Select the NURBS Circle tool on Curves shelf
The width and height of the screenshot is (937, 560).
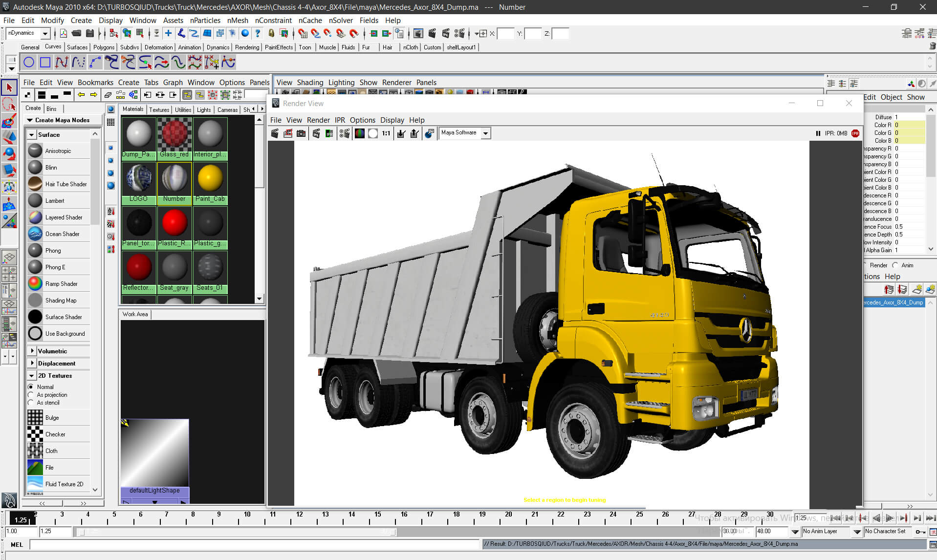coord(29,62)
